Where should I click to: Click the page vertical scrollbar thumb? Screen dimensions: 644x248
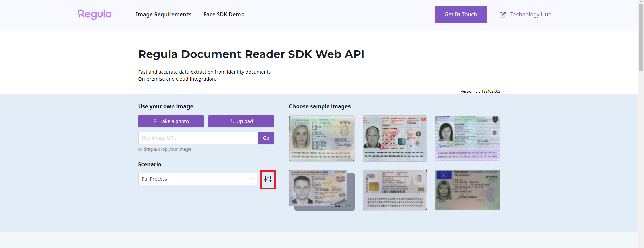[641, 37]
